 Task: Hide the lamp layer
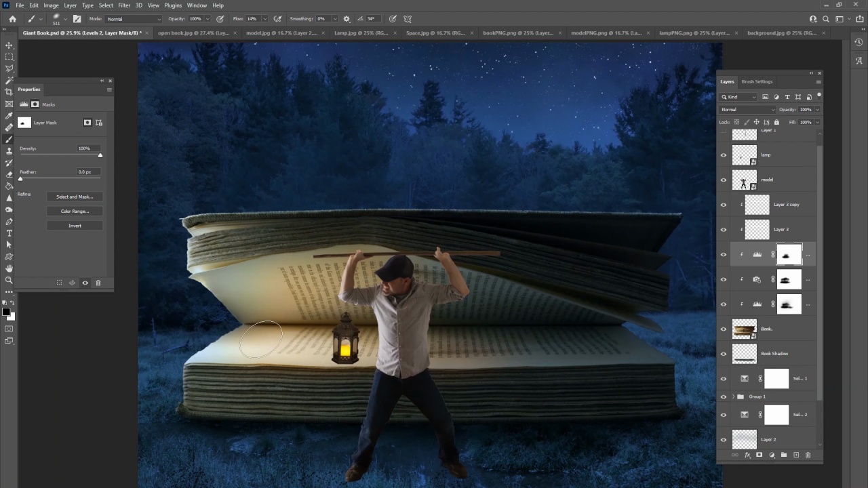(723, 155)
